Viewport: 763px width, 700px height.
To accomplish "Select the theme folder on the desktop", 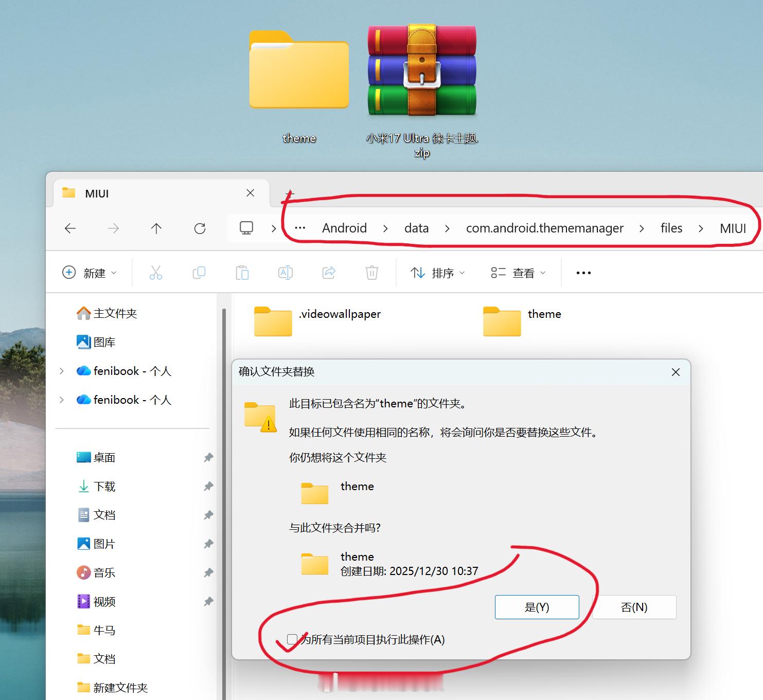I will (299, 86).
